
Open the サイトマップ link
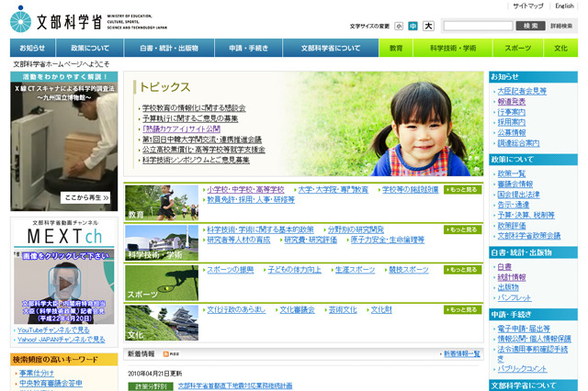528,6
